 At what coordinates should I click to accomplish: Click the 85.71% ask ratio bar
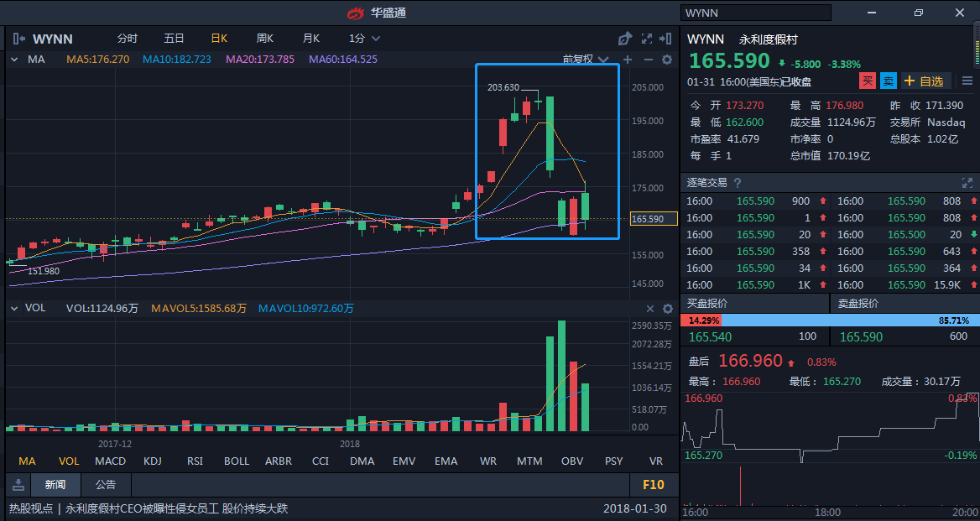pos(850,320)
